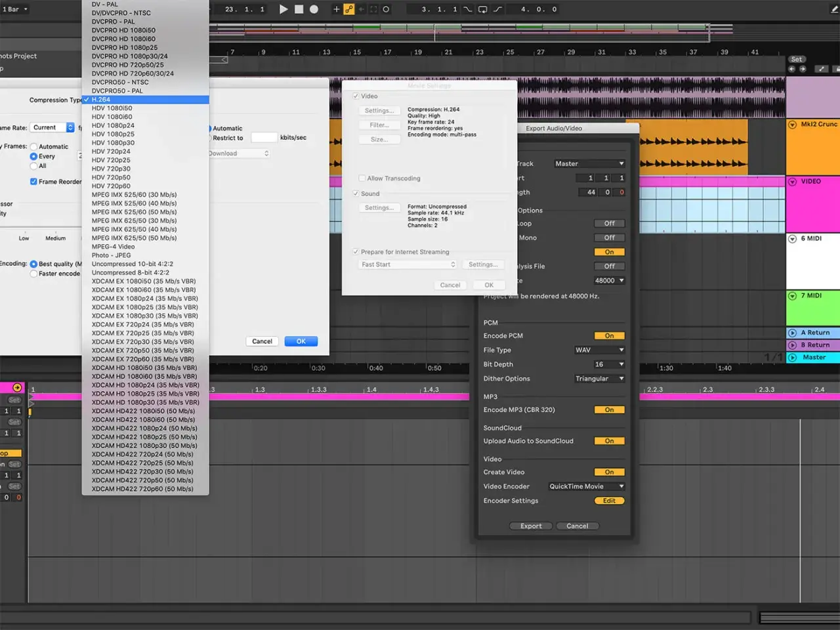Open the 48000 sample rate dropdown
The image size is (840, 630).
(x=610, y=280)
